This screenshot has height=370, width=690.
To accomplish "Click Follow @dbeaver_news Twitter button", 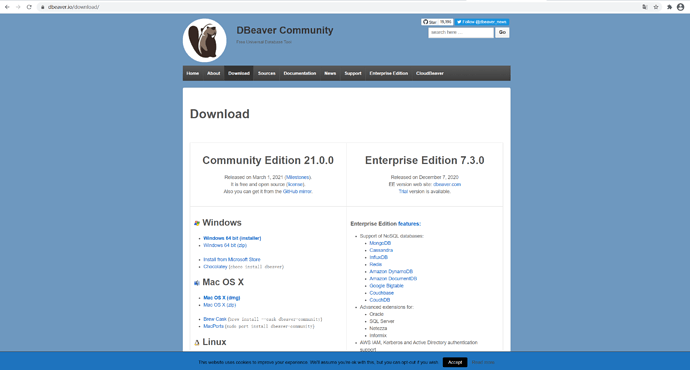I will tap(482, 22).
